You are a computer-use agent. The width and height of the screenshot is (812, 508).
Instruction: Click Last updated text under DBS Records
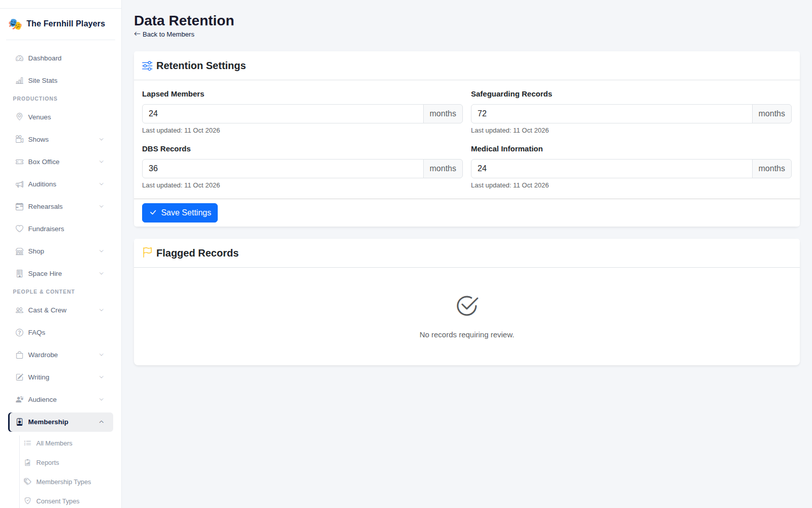coord(181,185)
